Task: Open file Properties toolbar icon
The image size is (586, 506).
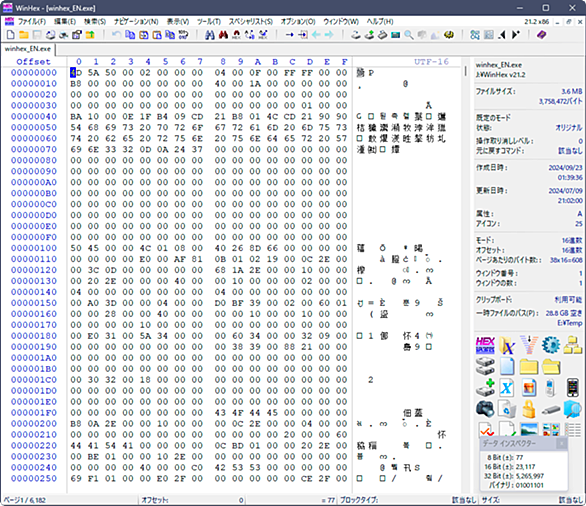Action: click(x=77, y=35)
